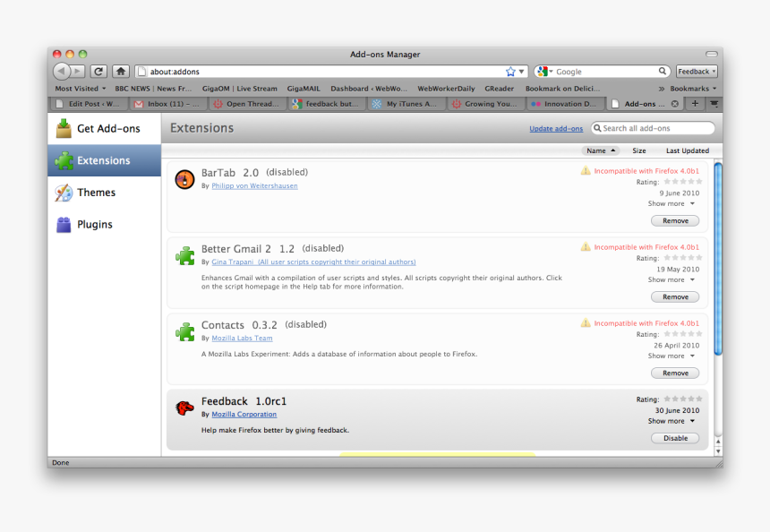Sort extensions by Last Updated column

687,150
